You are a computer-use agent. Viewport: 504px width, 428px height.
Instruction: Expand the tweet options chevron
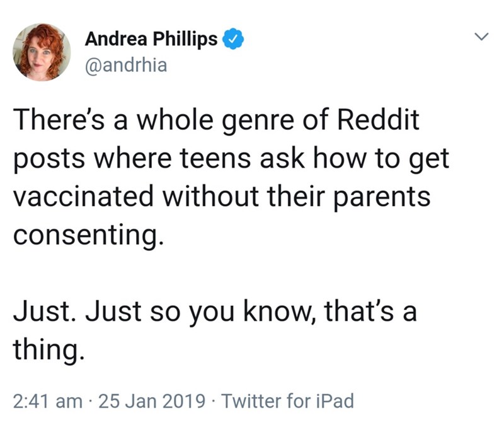tap(481, 38)
